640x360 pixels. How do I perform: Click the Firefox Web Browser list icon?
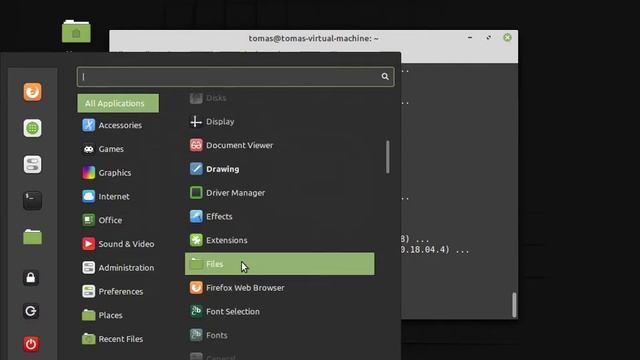click(196, 288)
